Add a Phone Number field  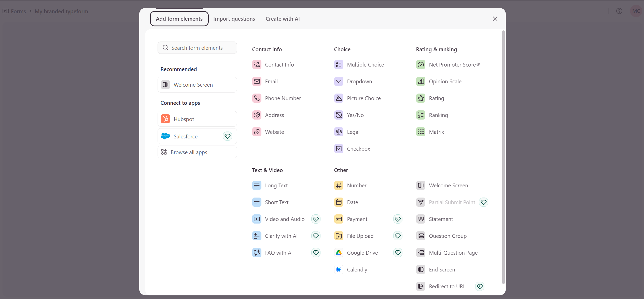coord(283,98)
